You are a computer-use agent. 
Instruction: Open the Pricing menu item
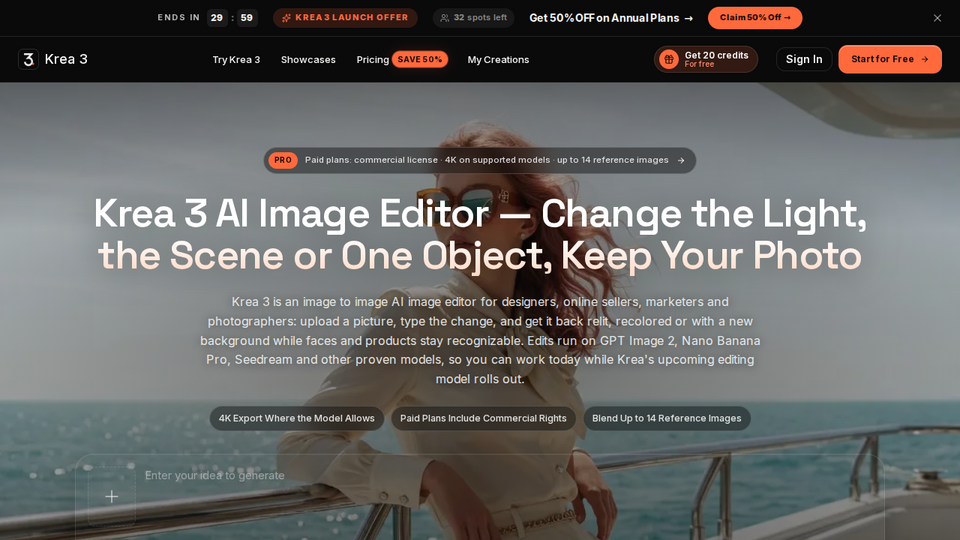click(372, 59)
